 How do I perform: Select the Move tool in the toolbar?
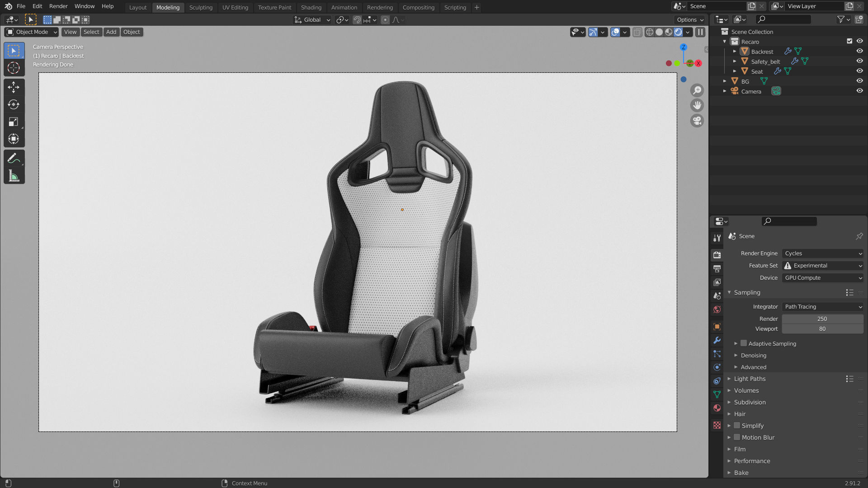coord(14,87)
